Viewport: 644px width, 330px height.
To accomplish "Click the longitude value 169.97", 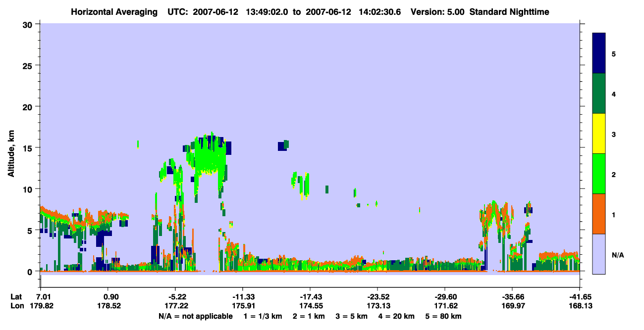I will pyautogui.click(x=513, y=306).
